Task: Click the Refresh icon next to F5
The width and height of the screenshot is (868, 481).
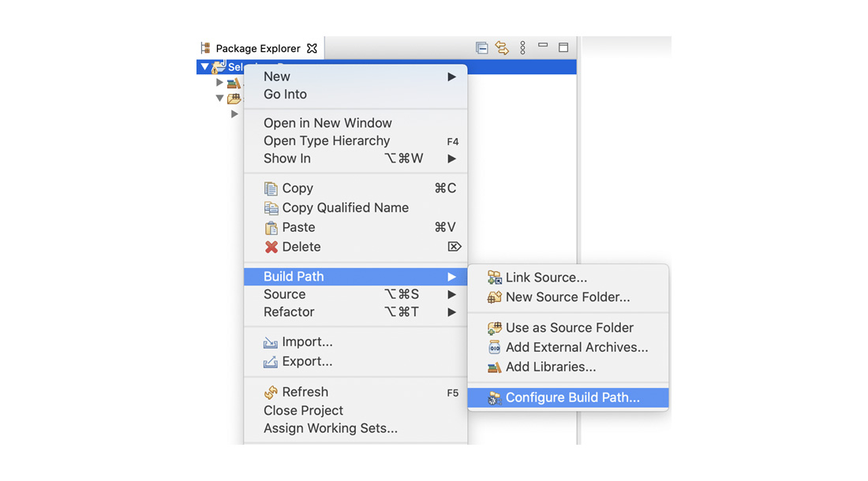Action: tap(272, 391)
